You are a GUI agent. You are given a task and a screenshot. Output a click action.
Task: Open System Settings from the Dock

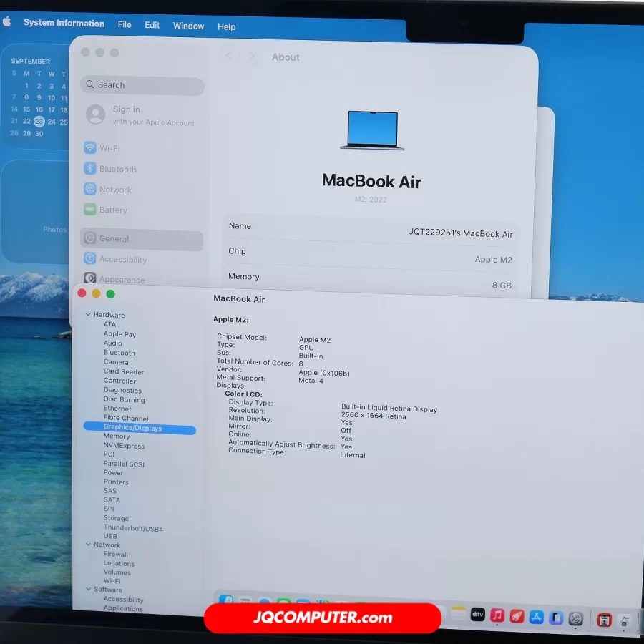tap(576, 618)
